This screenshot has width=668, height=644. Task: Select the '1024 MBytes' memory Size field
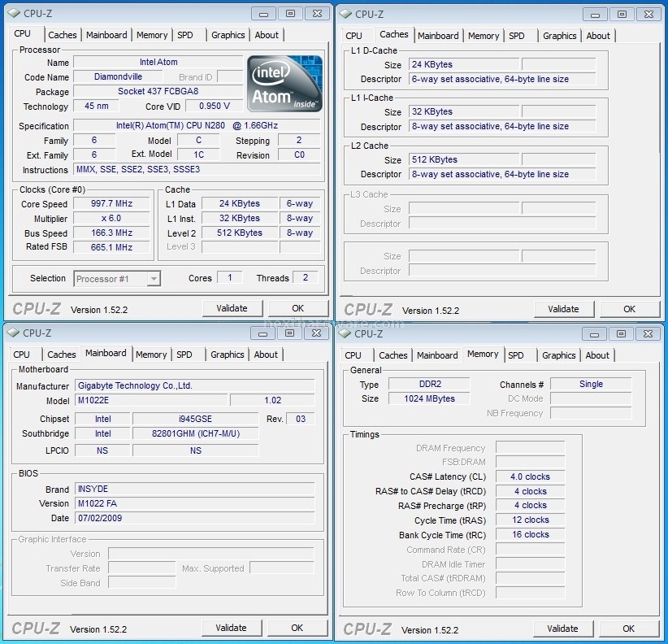tap(429, 398)
